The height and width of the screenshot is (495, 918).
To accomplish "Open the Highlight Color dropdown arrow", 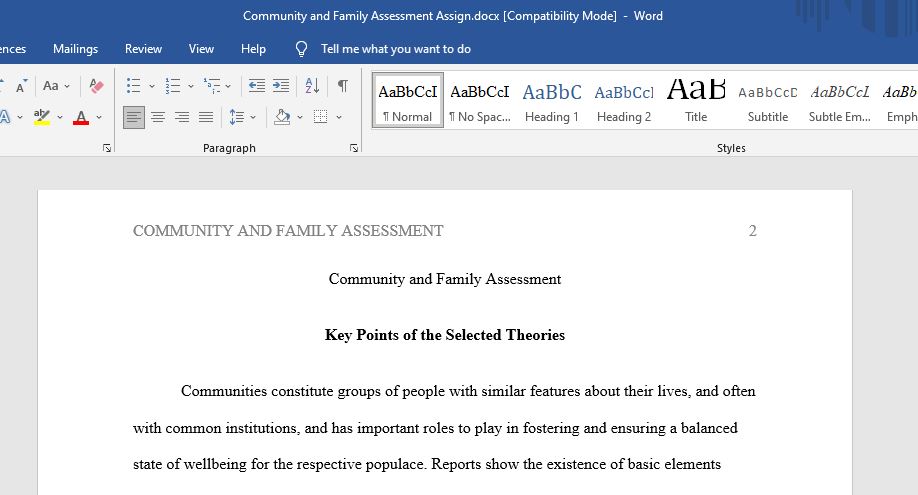I will coord(60,117).
